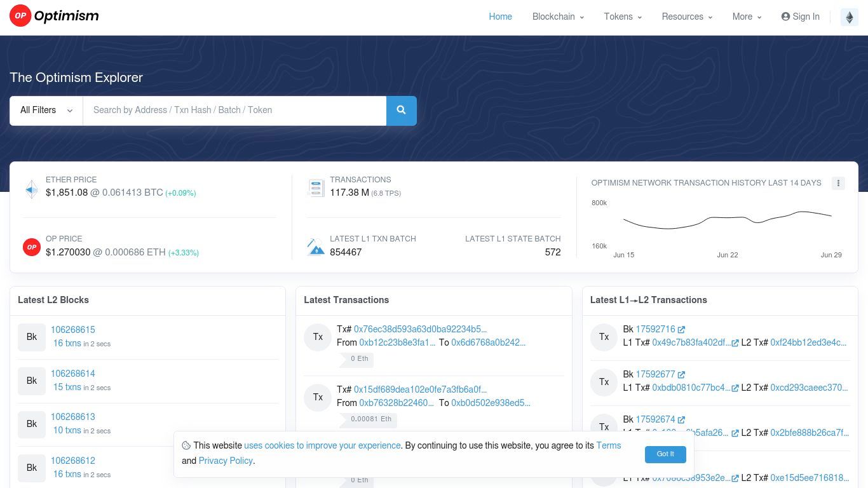
Task: Open the Resources menu
Action: (x=687, y=17)
